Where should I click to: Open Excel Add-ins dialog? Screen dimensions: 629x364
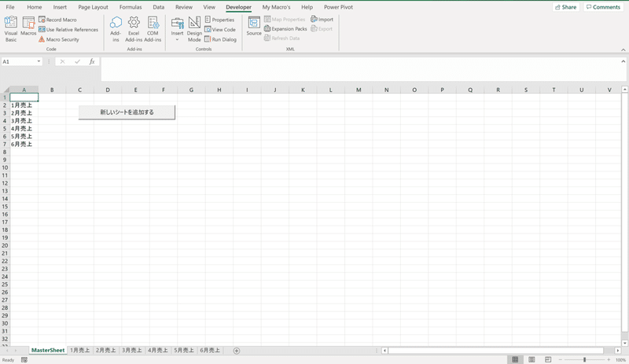134,29
